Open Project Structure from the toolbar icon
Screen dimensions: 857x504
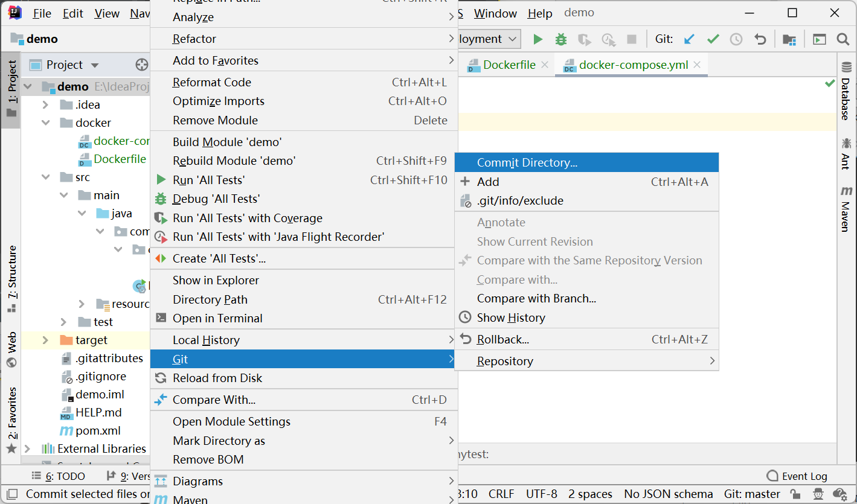[x=789, y=39]
